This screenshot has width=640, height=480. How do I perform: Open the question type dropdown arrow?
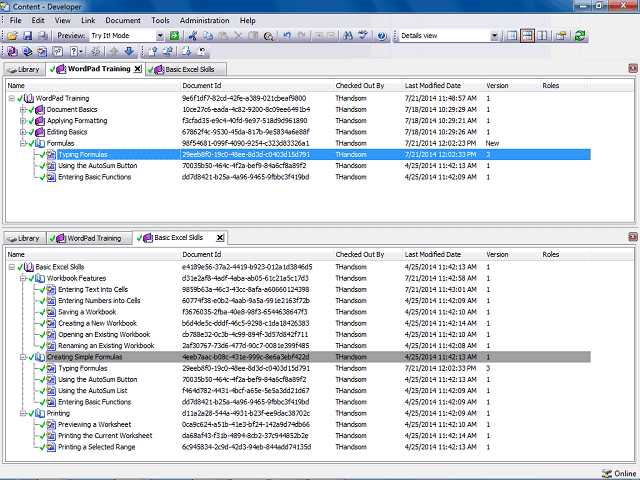click(x=81, y=51)
